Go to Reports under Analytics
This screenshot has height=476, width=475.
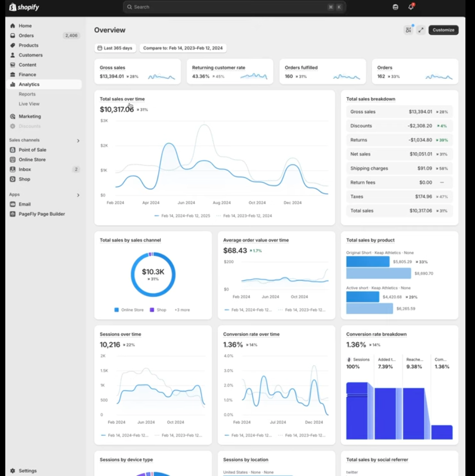pos(27,94)
